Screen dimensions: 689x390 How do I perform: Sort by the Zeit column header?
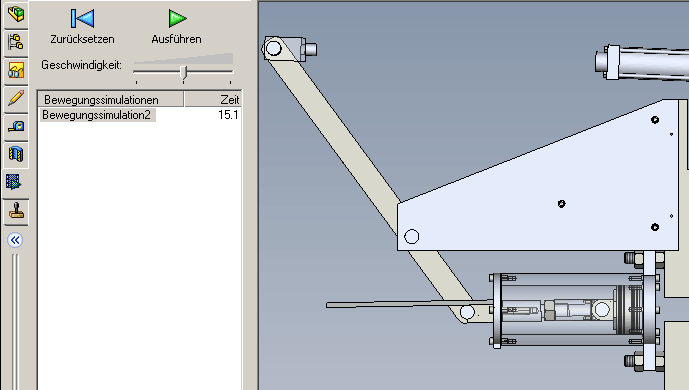[x=213, y=99]
